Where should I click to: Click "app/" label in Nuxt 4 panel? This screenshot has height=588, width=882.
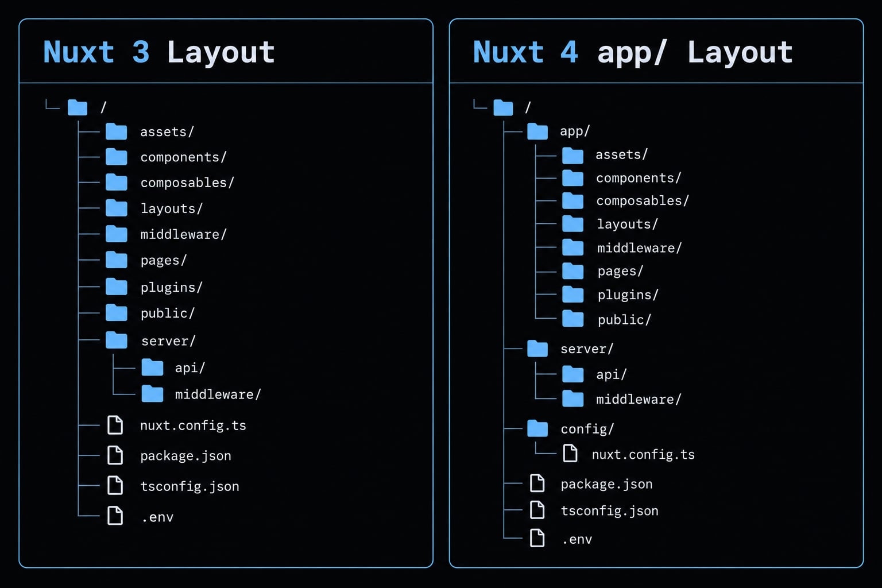pos(575,131)
